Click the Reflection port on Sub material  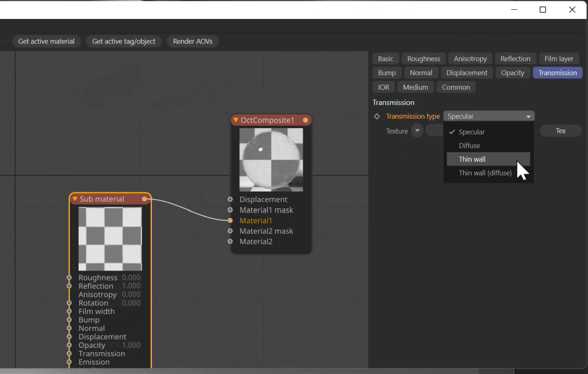pos(69,286)
